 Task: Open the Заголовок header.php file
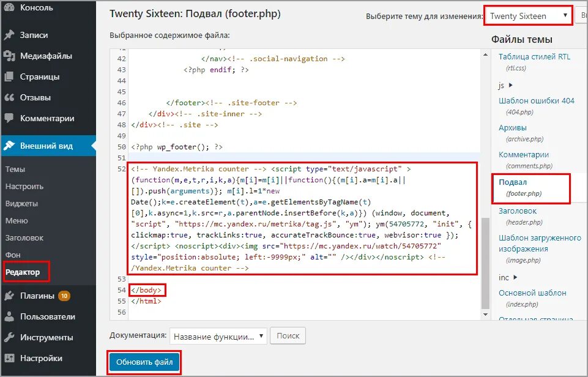(518, 211)
